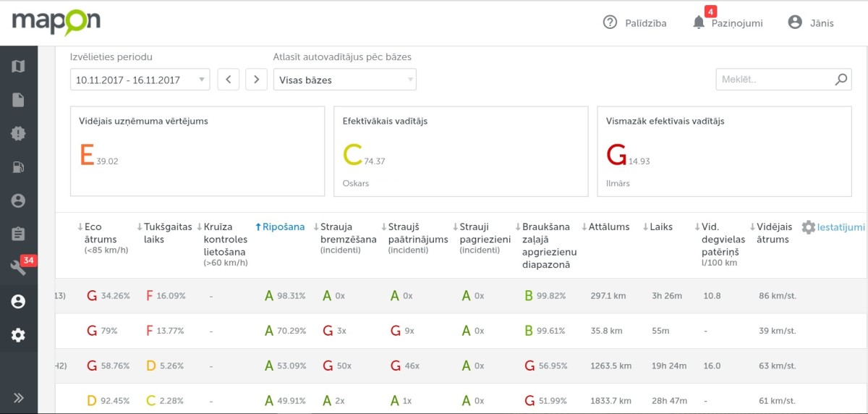Click the notifications bell icon
Image resolution: width=868 pixels, height=414 pixels.
[x=699, y=22]
